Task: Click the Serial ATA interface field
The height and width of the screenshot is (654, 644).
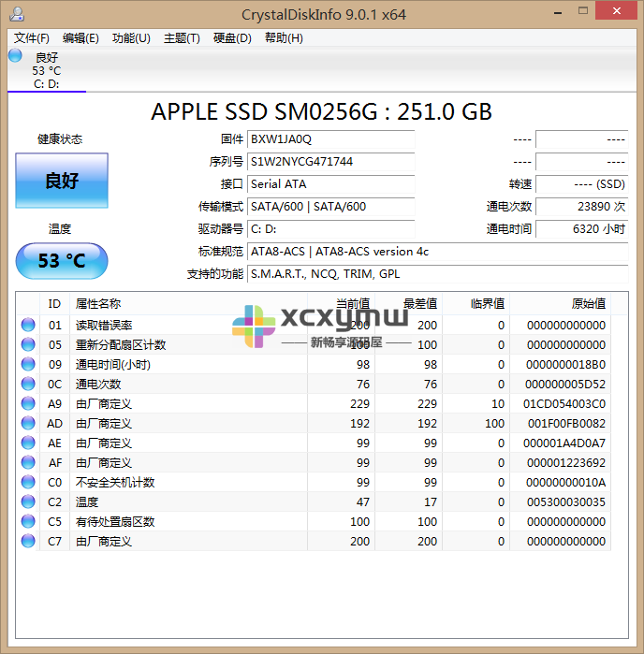Action: (x=331, y=184)
